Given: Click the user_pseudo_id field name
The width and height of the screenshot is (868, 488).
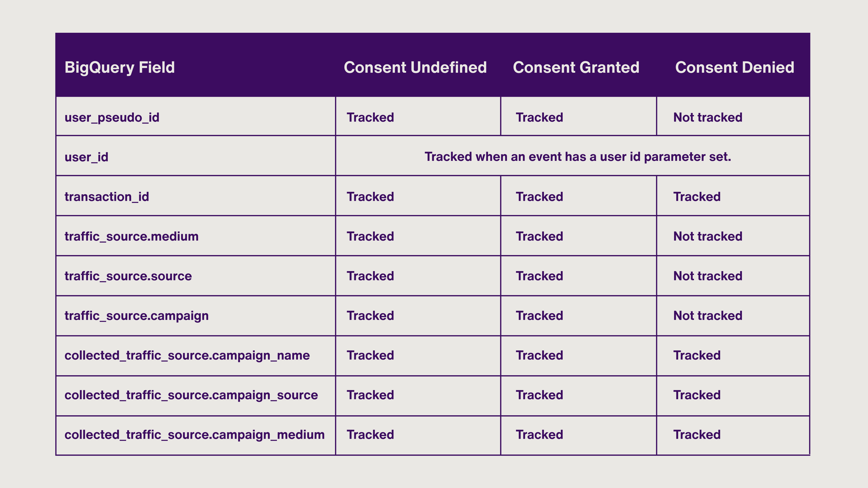Looking at the screenshot, I should click(112, 117).
